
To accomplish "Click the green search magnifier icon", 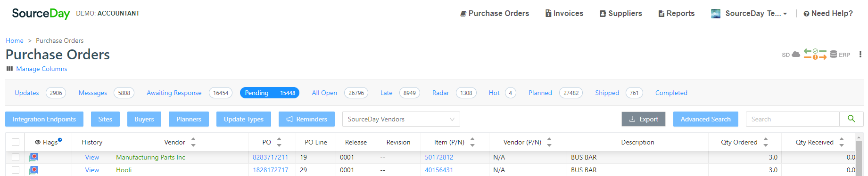I will [851, 119].
